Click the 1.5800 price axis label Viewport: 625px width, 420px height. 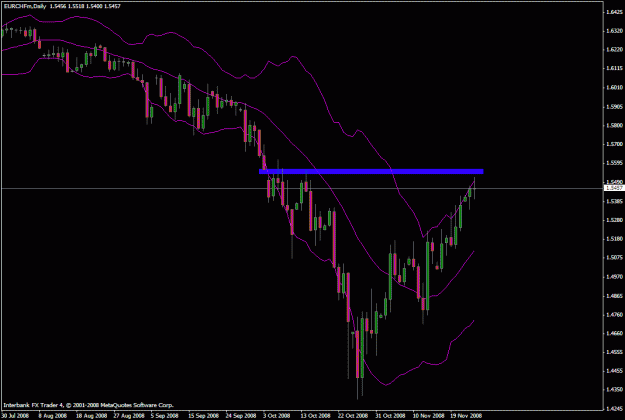[x=615, y=126]
